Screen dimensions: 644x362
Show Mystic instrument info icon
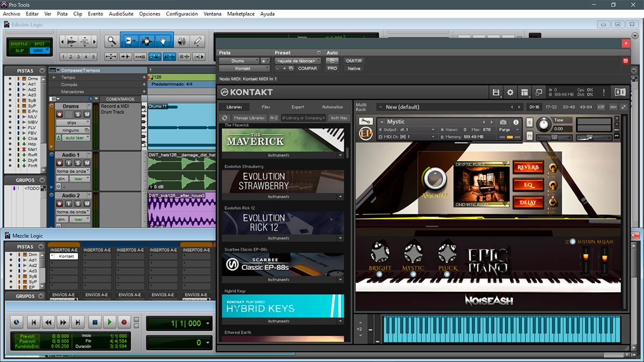point(516,122)
